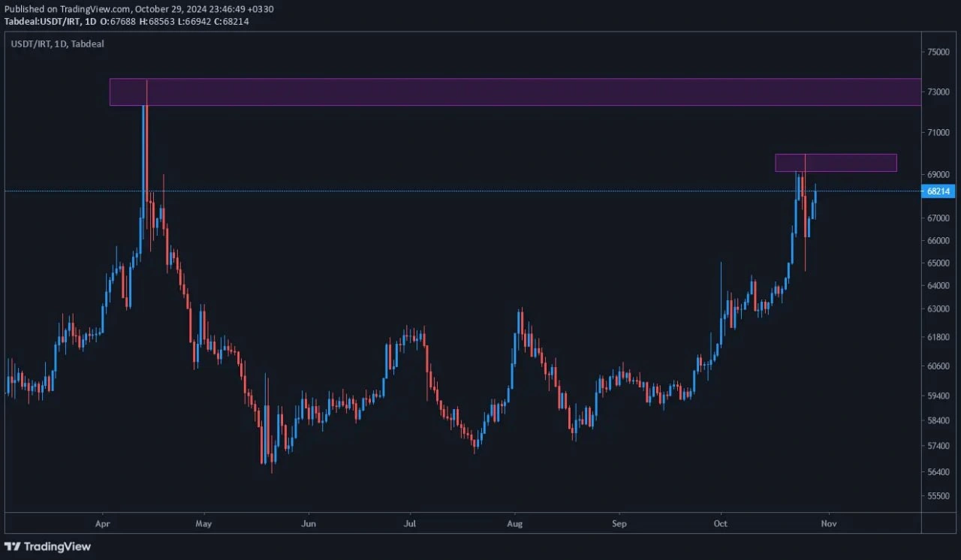Click the 57400 price axis label
The width and height of the screenshot is (961, 560).
point(939,446)
